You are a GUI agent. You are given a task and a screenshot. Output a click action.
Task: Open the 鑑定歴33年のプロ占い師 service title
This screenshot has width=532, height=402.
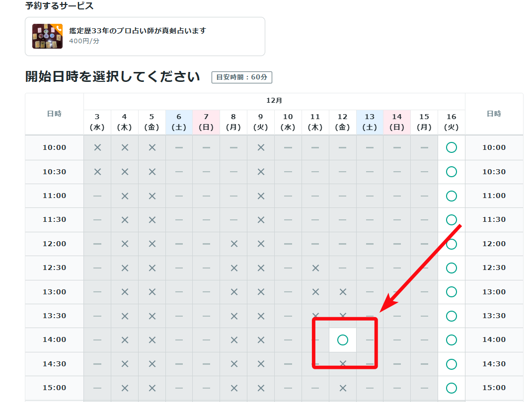(137, 31)
